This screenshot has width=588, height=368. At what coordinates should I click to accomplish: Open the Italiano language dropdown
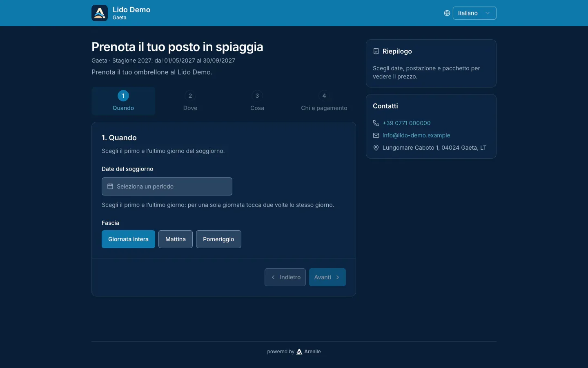click(474, 13)
